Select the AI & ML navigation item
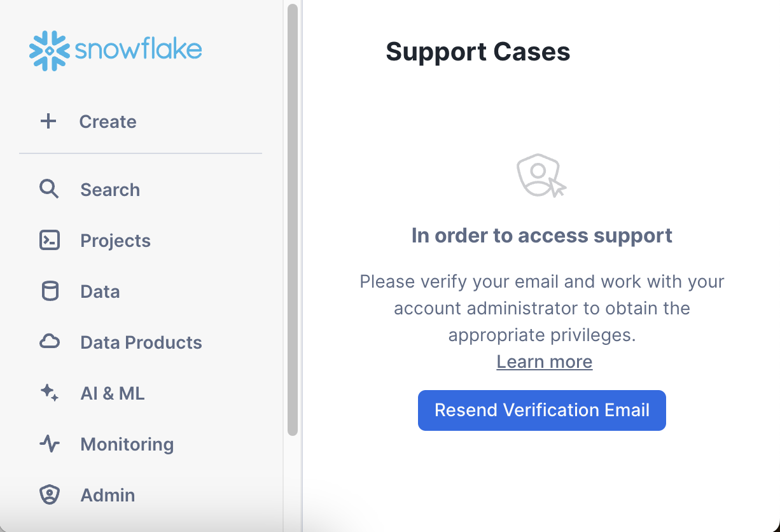 click(x=112, y=393)
